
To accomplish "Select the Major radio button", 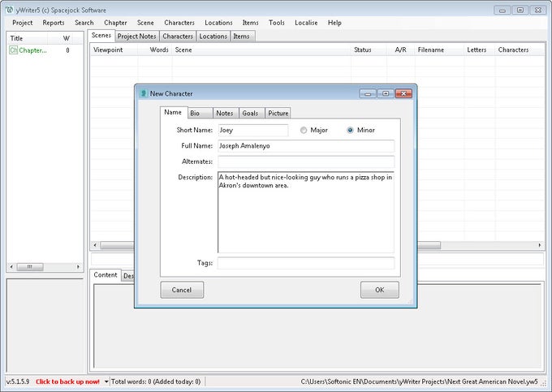I will (x=304, y=130).
